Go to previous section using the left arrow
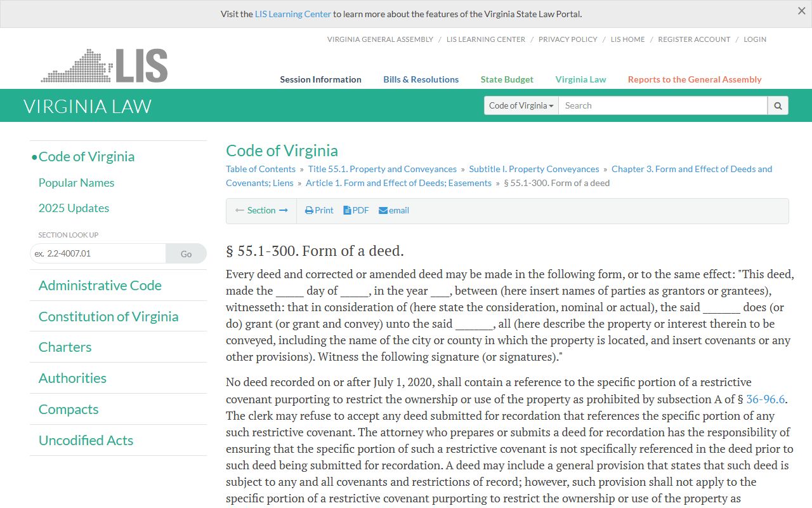 point(240,210)
